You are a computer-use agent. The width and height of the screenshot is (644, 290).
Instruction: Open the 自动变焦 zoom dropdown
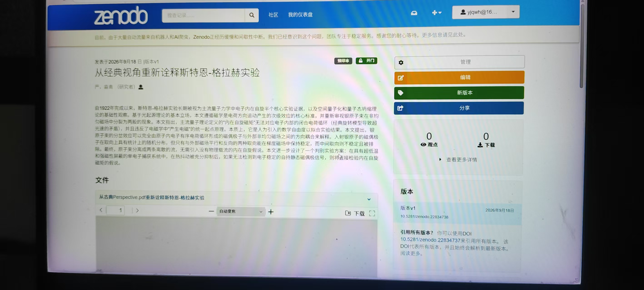[x=241, y=211]
